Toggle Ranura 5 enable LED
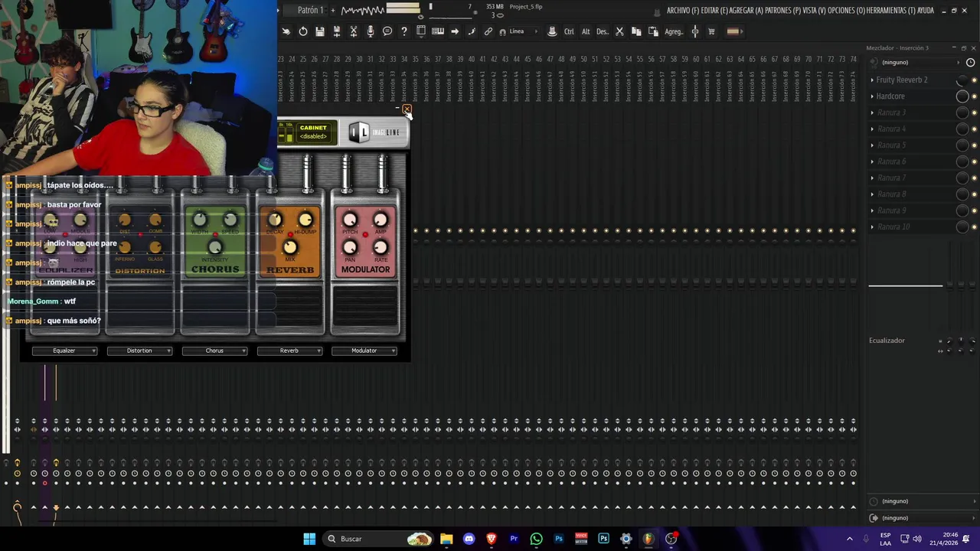 pyautogui.click(x=974, y=145)
